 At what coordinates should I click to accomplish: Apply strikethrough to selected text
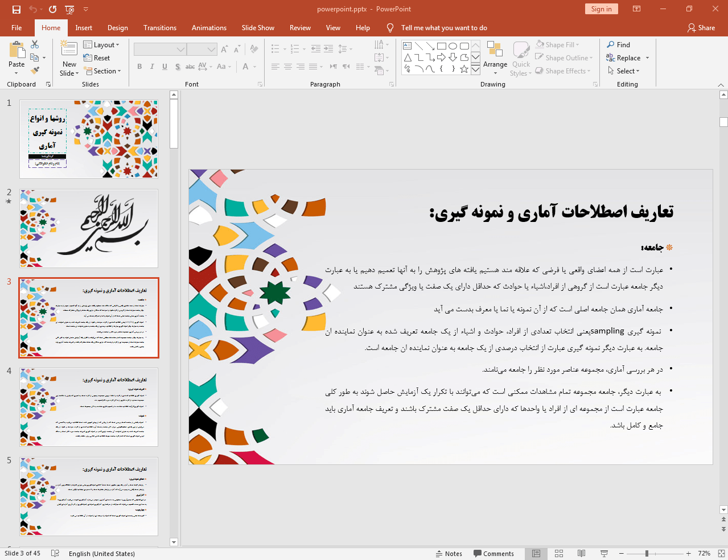tap(190, 67)
